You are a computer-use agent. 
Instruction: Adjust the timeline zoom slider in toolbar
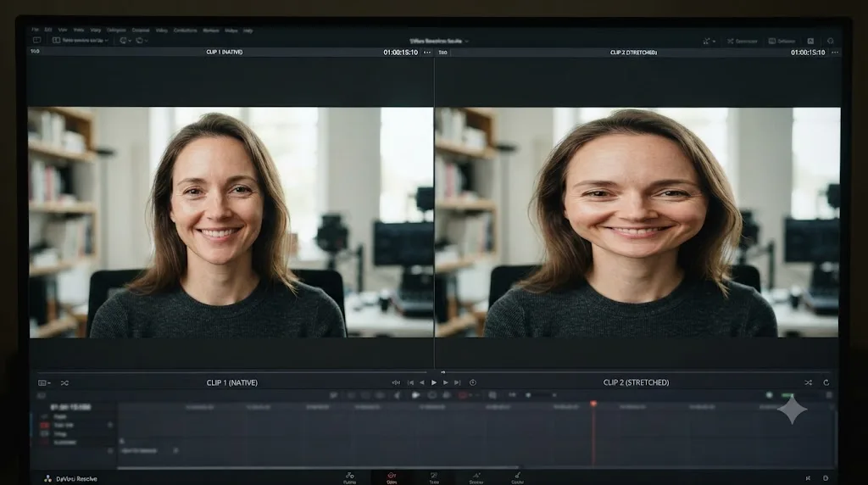(540, 395)
